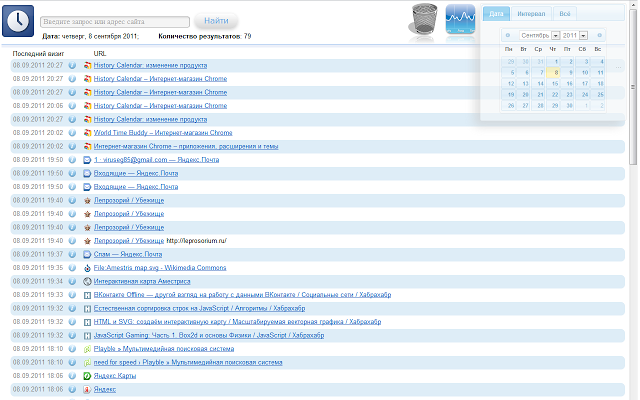Open the statistics chart icon
Image resolution: width=640 pixels, height=400 pixels.
pos(460,19)
